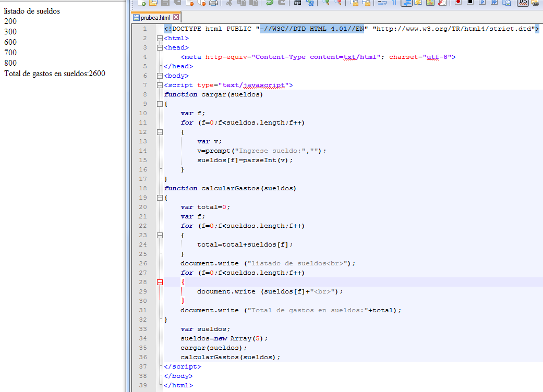
Task: Click the closing </html> tag on line 39
Action: point(178,385)
